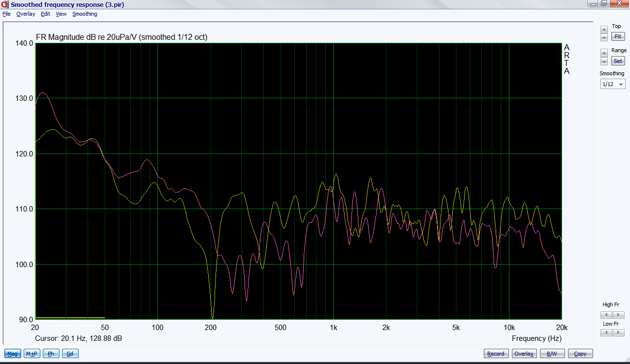Toggle B/W color mode button
The height and width of the screenshot is (364, 630).
click(552, 354)
